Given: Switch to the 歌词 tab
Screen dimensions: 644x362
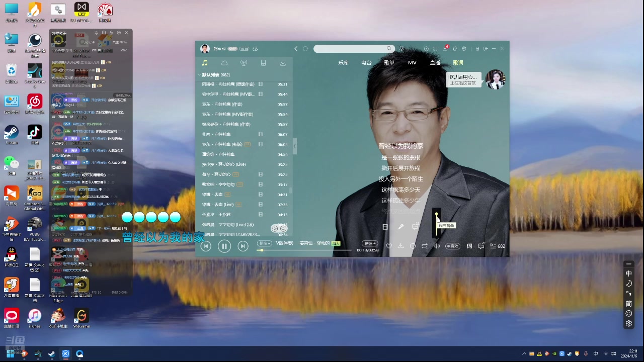Looking at the screenshot, I should point(458,63).
